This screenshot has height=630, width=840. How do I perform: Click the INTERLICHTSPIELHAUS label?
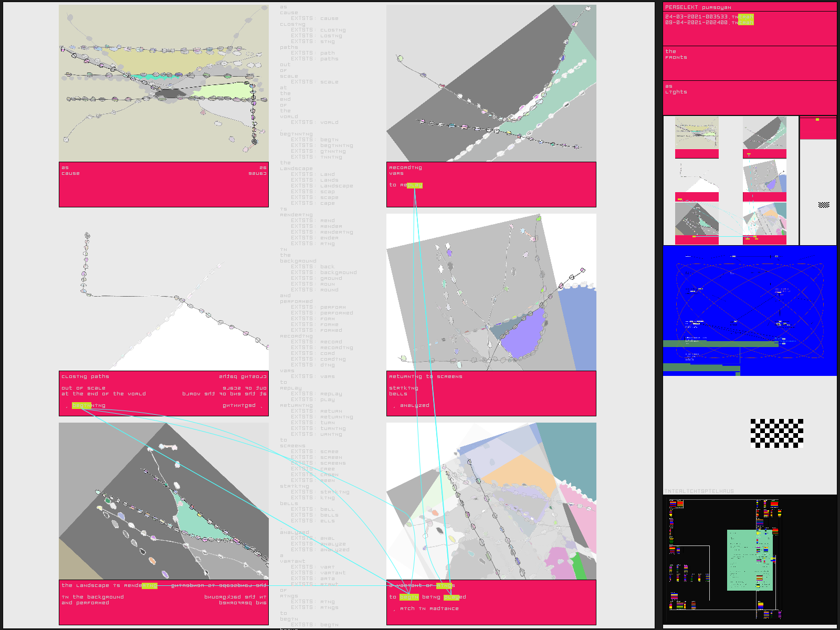(x=699, y=491)
